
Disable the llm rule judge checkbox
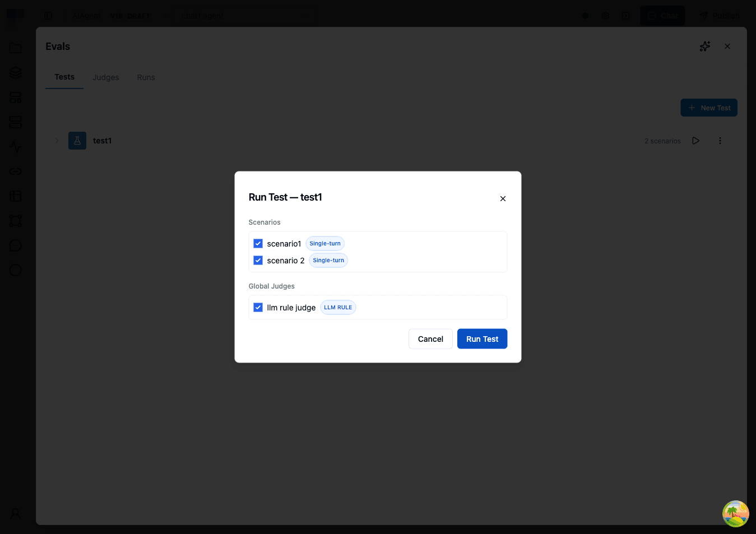(x=258, y=307)
